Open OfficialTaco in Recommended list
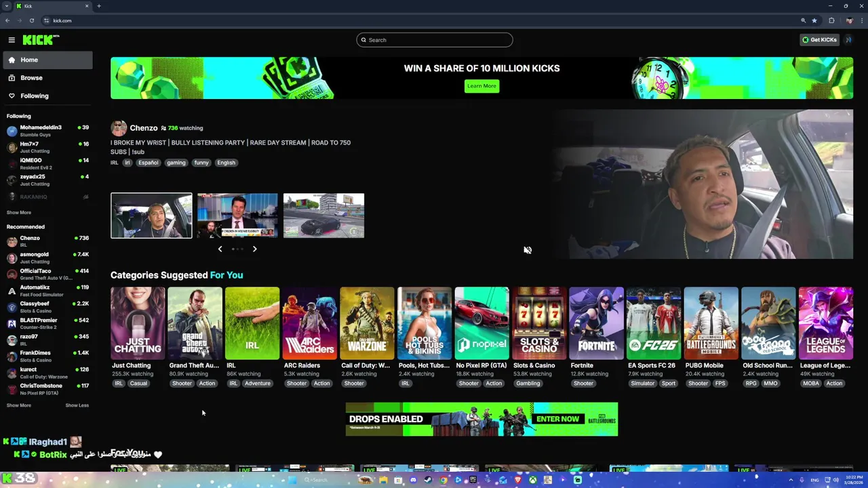 47,274
